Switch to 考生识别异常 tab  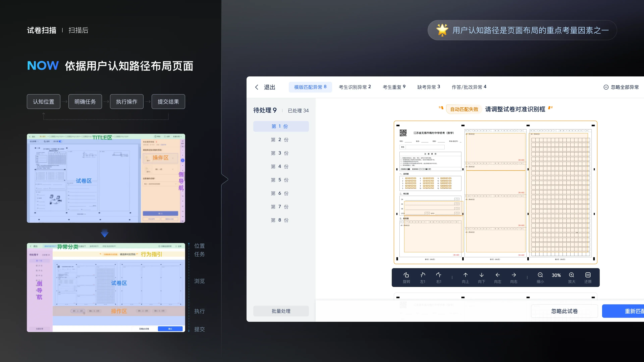click(355, 87)
